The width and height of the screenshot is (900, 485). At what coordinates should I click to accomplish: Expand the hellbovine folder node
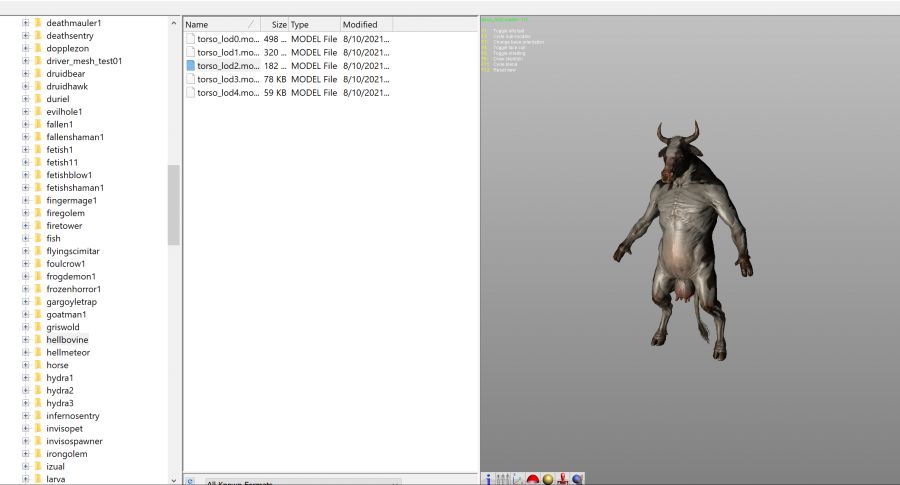pos(25,340)
